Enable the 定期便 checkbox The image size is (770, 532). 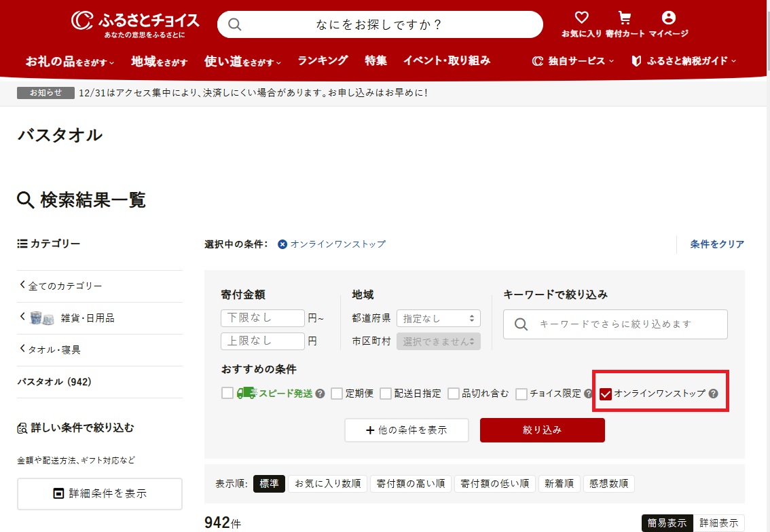tap(337, 393)
